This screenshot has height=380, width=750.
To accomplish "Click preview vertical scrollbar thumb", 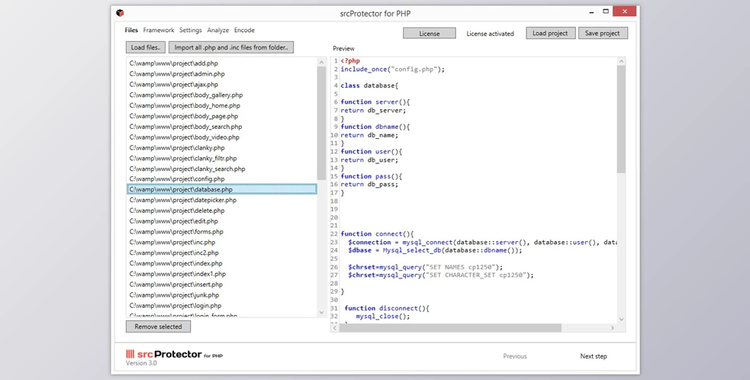I will point(621,119).
